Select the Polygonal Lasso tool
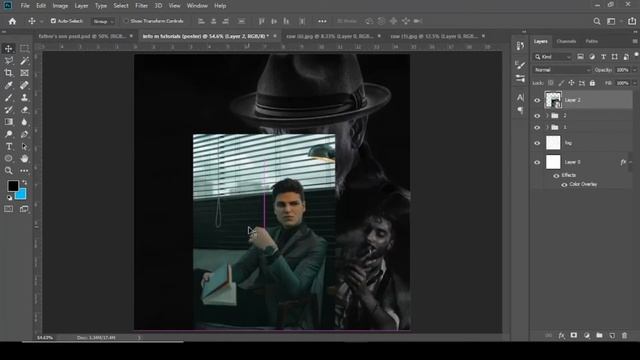The width and height of the screenshot is (640, 360). click(9, 61)
